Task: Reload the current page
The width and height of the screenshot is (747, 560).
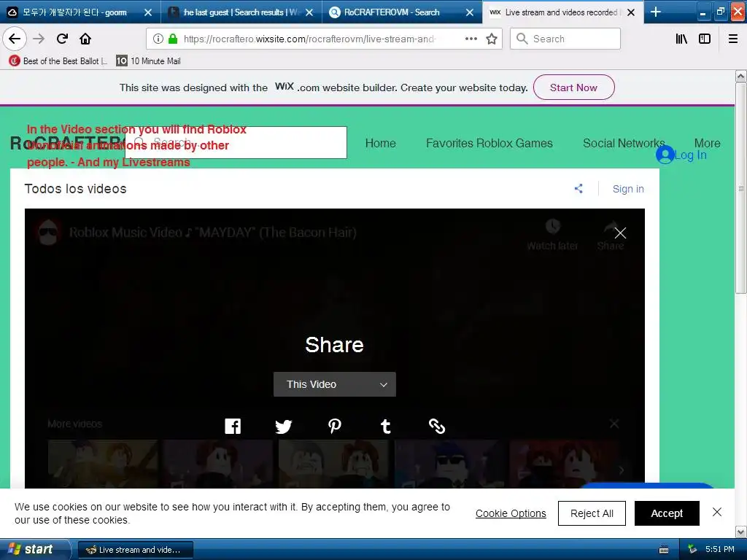Action: pos(62,39)
